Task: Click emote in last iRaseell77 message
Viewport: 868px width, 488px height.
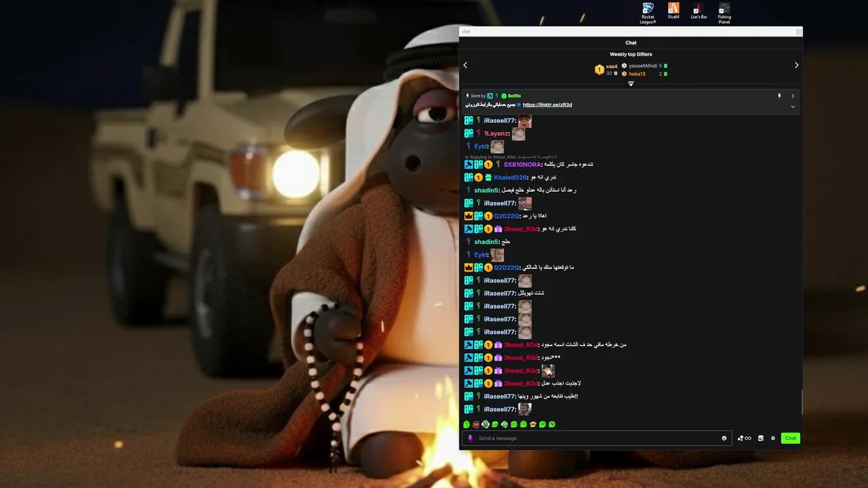Action: [x=525, y=409]
